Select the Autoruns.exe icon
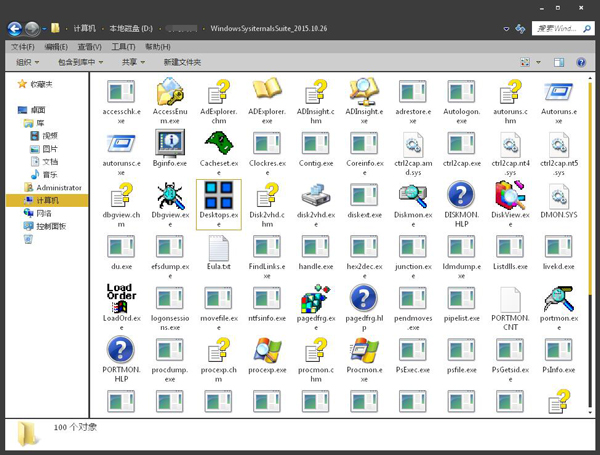This screenshot has height=455, width=600. (559, 92)
